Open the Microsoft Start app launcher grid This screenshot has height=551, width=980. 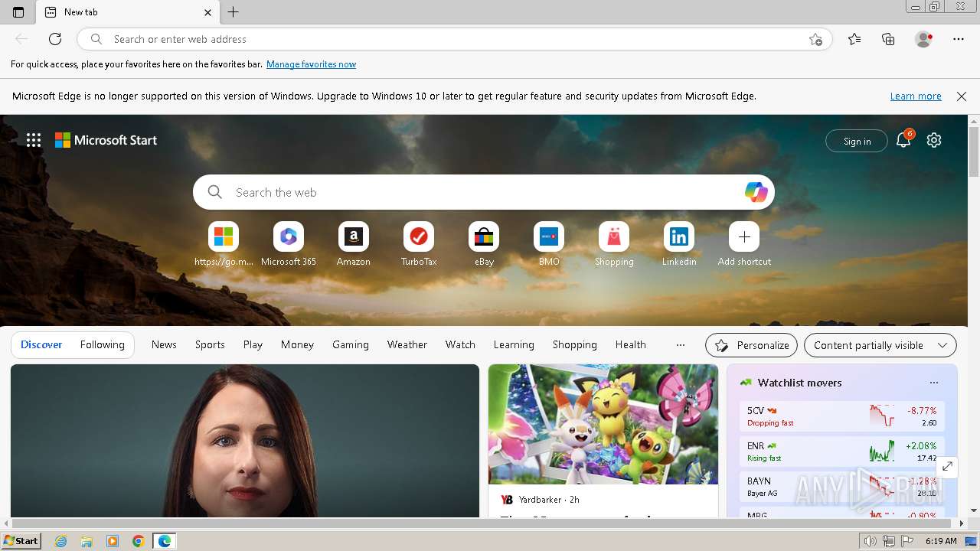point(34,140)
